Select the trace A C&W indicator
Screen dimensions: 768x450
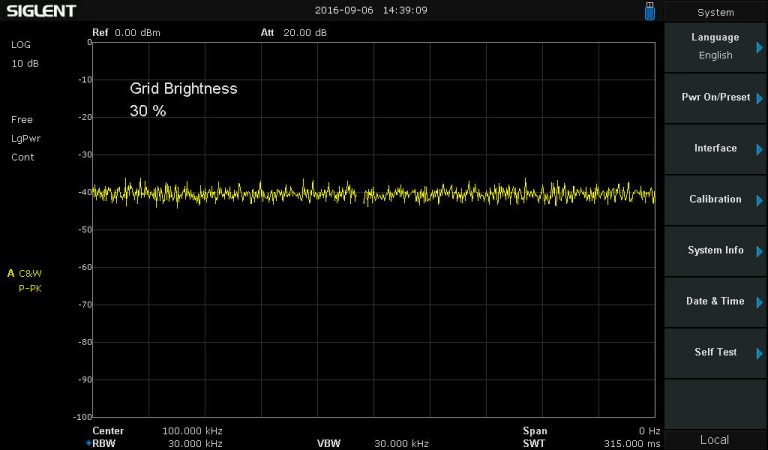tap(26, 272)
